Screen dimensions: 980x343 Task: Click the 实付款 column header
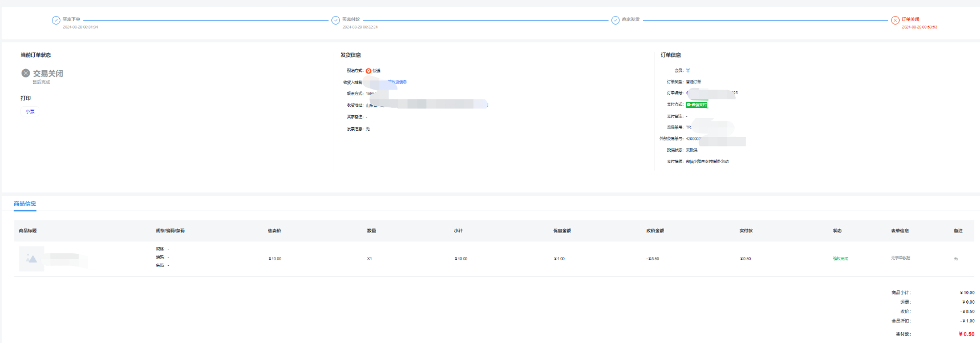[x=746, y=231]
